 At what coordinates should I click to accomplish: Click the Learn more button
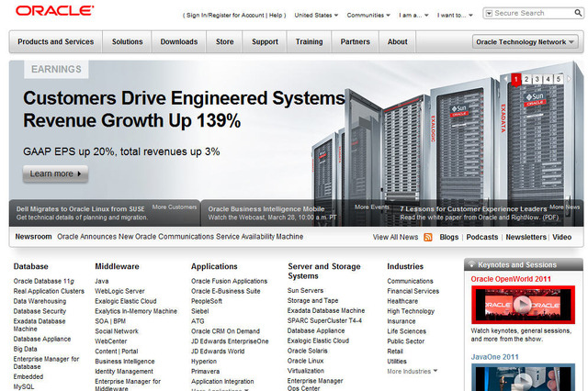coord(55,173)
